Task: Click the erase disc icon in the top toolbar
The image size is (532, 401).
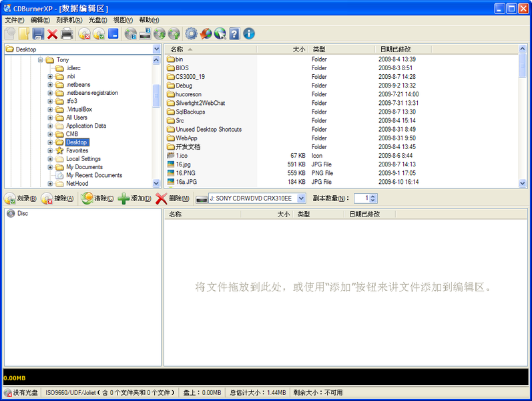Action: (x=84, y=33)
